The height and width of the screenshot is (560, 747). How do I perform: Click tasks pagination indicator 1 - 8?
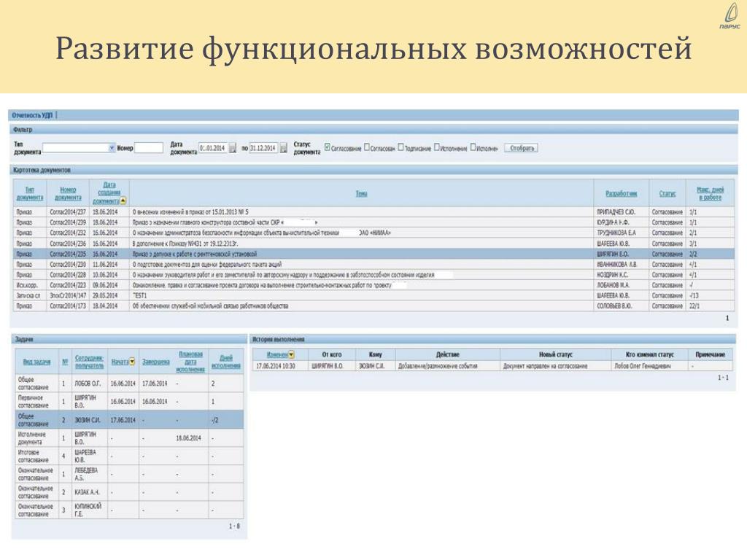pyautogui.click(x=234, y=526)
